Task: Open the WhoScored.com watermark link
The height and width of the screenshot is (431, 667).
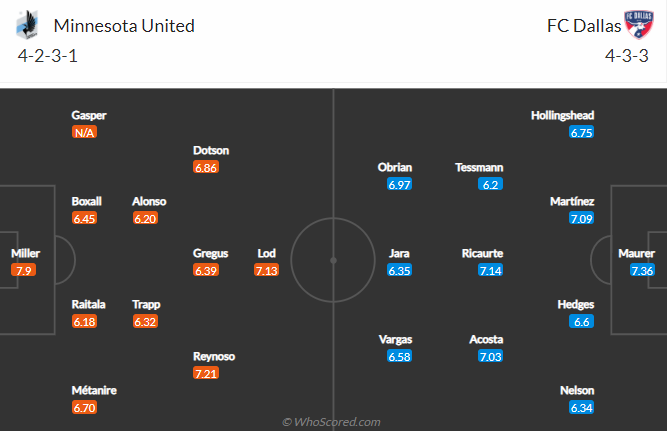Action: click(331, 422)
